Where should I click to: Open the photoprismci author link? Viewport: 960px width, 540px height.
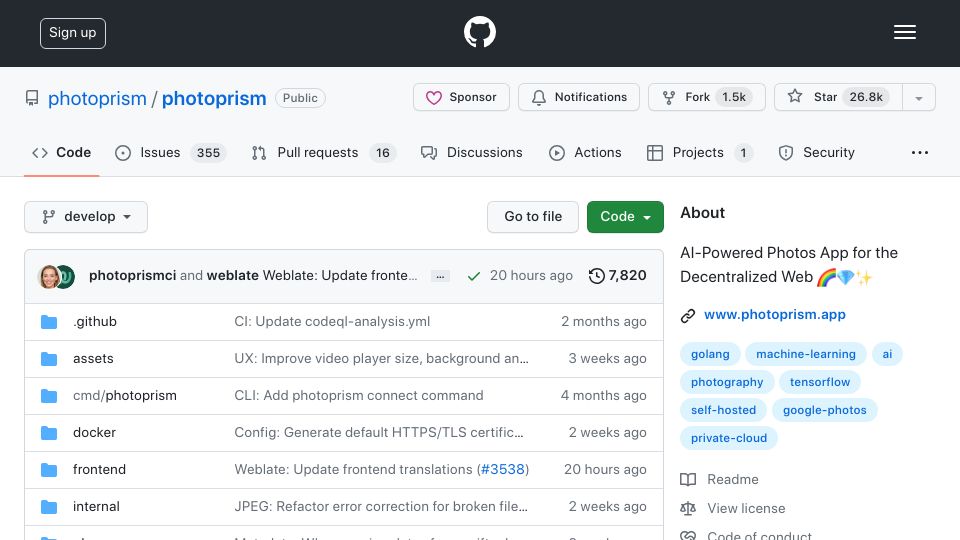coord(132,276)
